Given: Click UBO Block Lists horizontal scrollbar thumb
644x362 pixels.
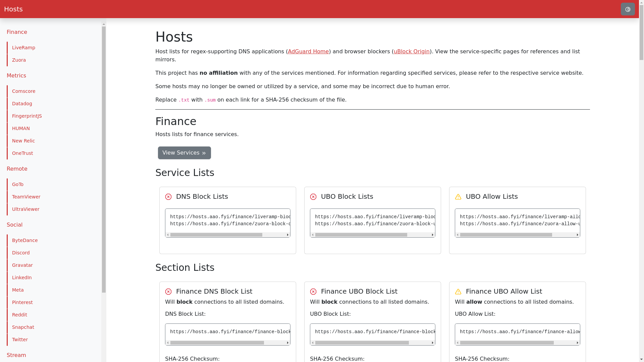Looking at the screenshot, I should [x=361, y=235].
